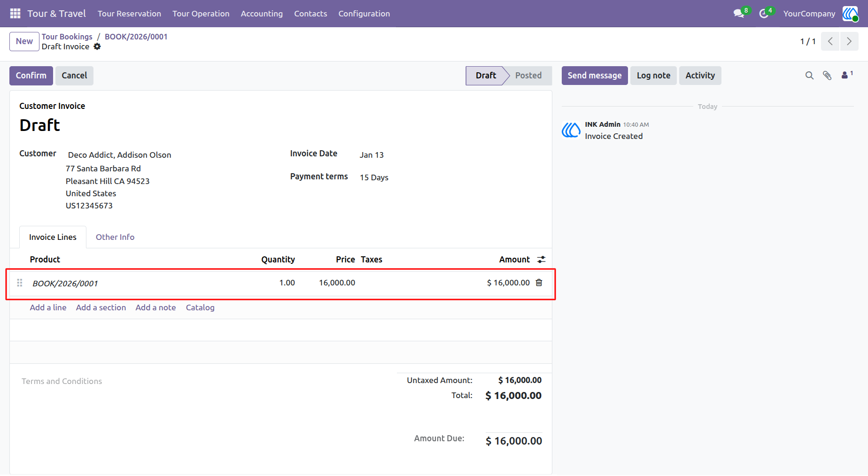Image resolution: width=868 pixels, height=476 pixels.
Task: Click the line drag handle for BOOK/2026/0001
Action: 20,283
